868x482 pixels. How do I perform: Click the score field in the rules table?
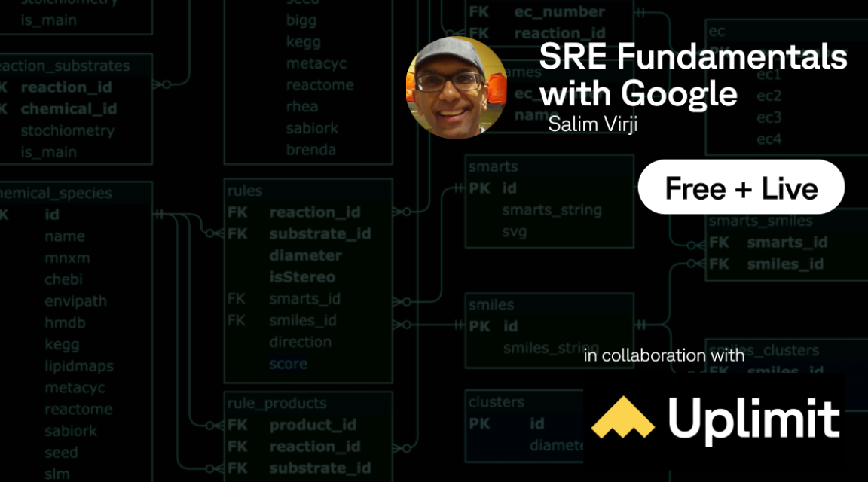click(x=287, y=363)
